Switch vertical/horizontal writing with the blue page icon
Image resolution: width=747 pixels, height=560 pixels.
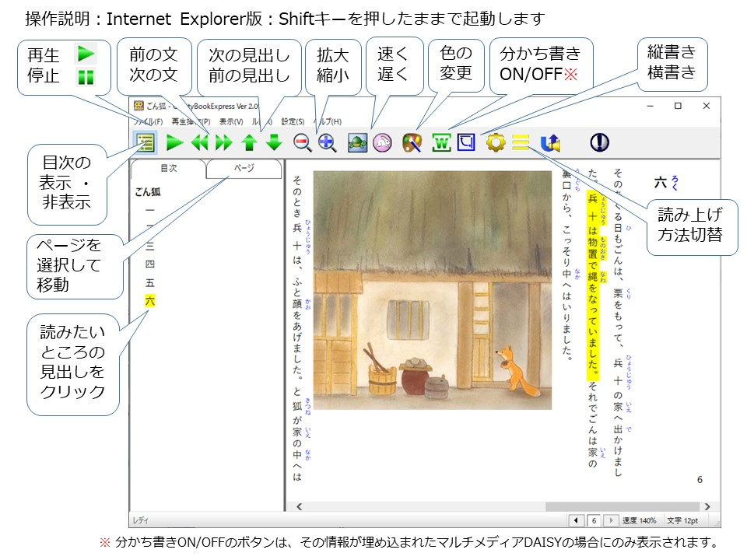click(466, 142)
